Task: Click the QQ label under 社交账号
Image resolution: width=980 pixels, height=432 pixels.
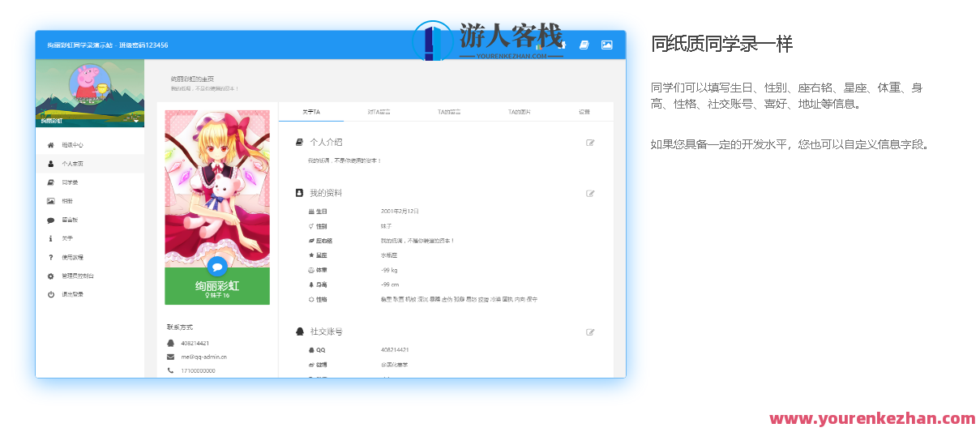Action: 321,349
